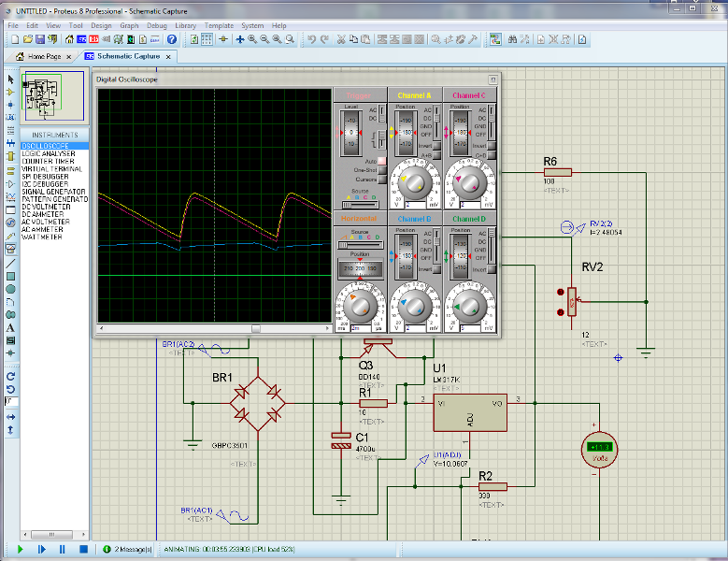Click the horizontal mirror flip icon
The height and width of the screenshot is (561, 728).
pos(10,417)
